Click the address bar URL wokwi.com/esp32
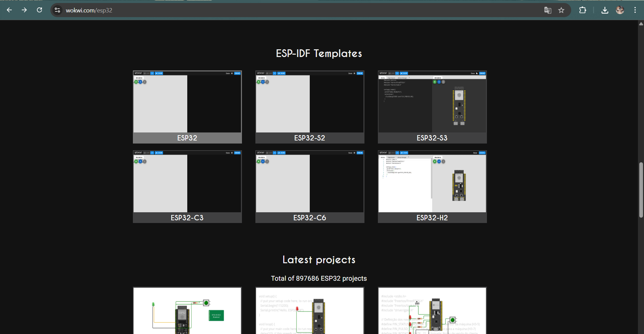Viewport: 644px width, 334px height. [x=89, y=10]
